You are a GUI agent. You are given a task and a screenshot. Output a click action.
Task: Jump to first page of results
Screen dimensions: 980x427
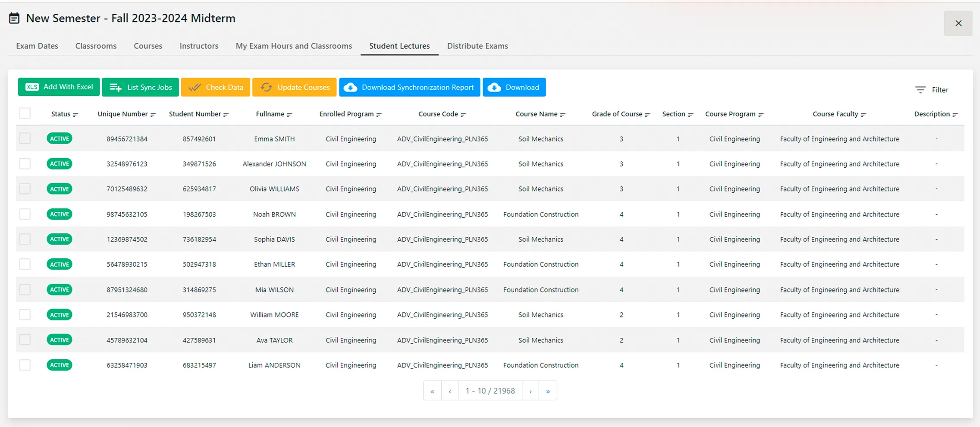coord(432,391)
